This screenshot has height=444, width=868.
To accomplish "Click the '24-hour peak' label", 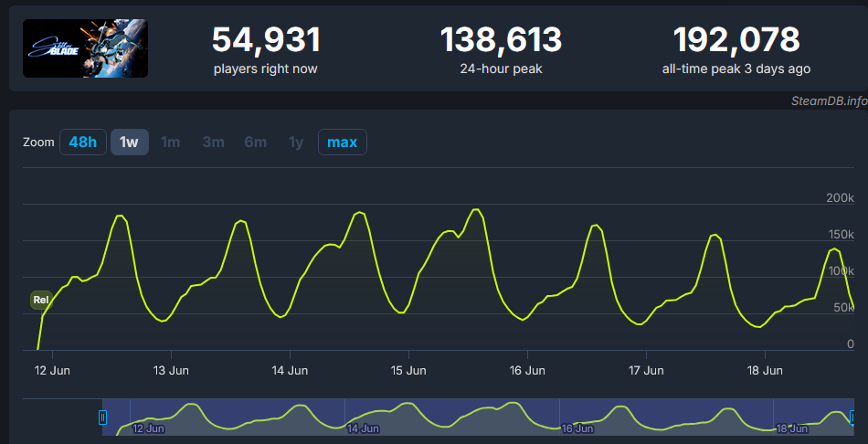I will point(501,69).
